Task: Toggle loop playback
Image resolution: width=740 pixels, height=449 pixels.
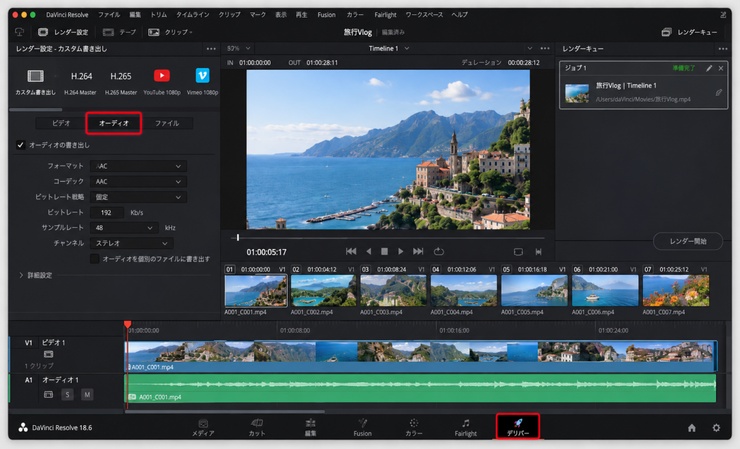Action: click(439, 252)
